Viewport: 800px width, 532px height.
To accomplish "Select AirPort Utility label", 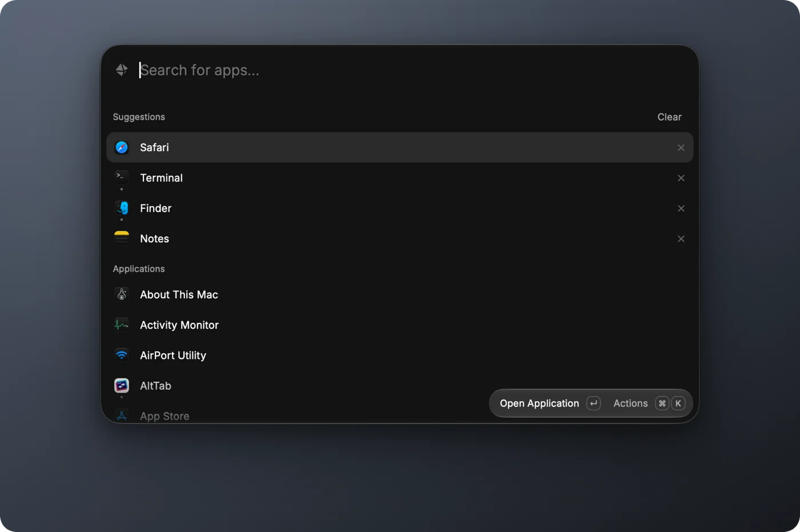I will pos(173,355).
